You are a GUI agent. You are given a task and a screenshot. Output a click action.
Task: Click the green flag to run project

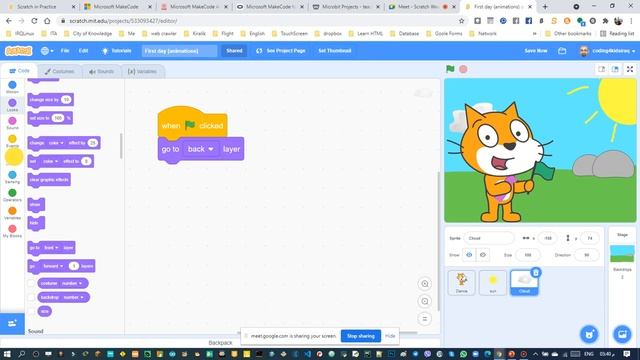click(x=450, y=69)
